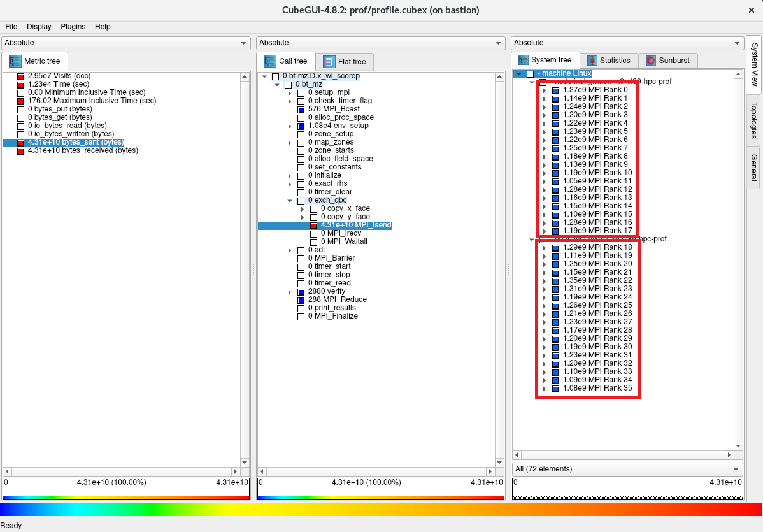Switch to the Topologies side tab
This screenshot has width=763, height=532.
[x=753, y=120]
